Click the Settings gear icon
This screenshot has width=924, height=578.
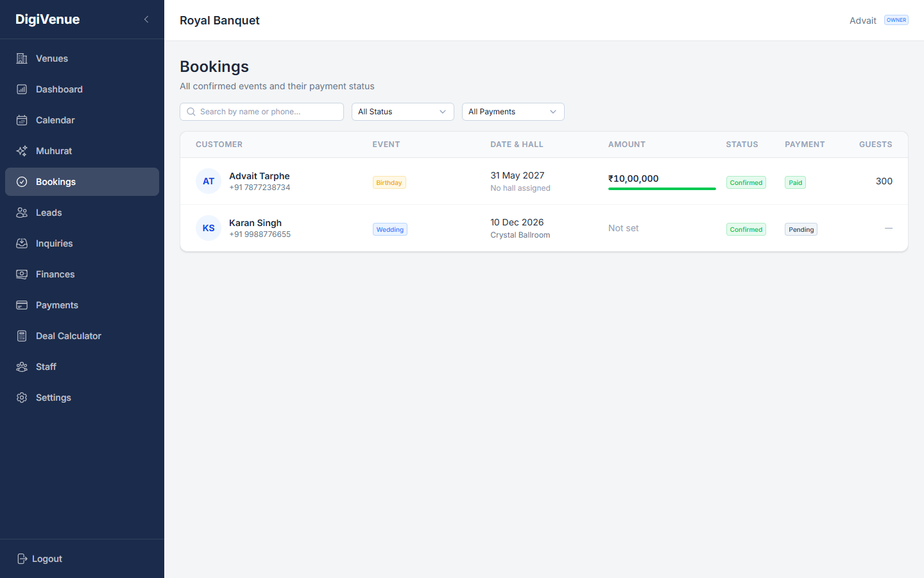(22, 398)
